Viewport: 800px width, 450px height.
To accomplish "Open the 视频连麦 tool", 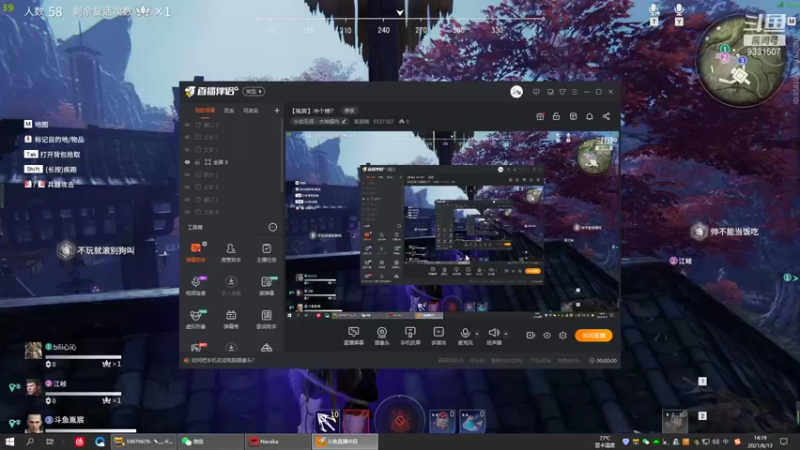I will (195, 286).
